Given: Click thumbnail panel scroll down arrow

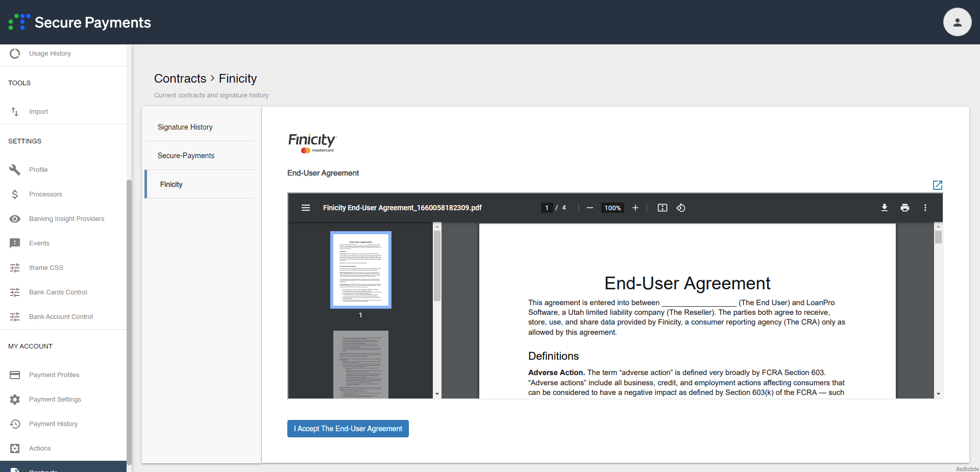Looking at the screenshot, I should (x=437, y=394).
